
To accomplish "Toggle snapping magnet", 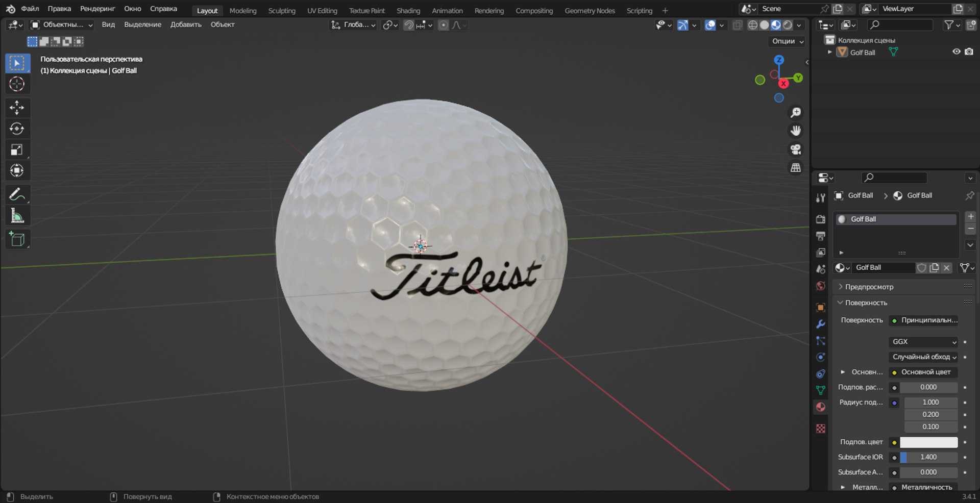I will pyautogui.click(x=409, y=25).
